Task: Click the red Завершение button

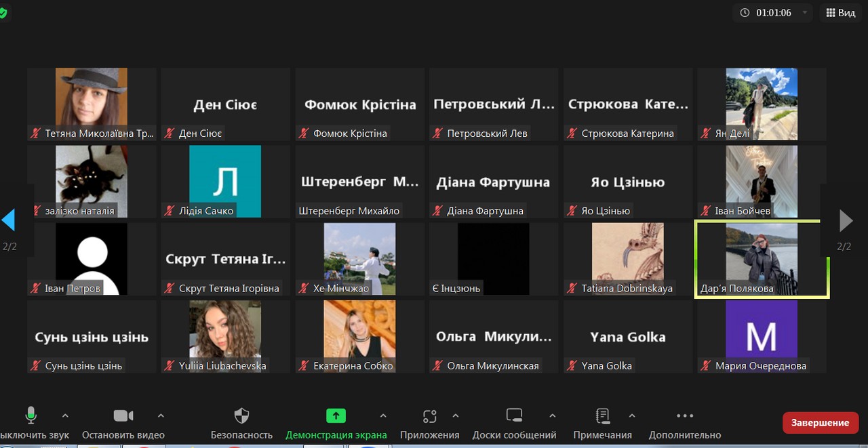Action: 819,422
